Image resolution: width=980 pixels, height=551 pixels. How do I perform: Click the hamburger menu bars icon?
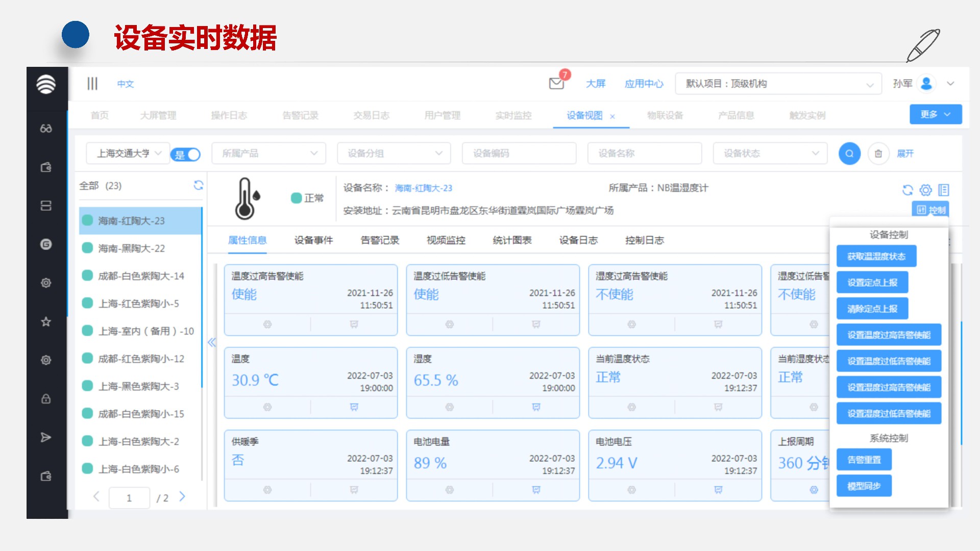pyautogui.click(x=92, y=84)
